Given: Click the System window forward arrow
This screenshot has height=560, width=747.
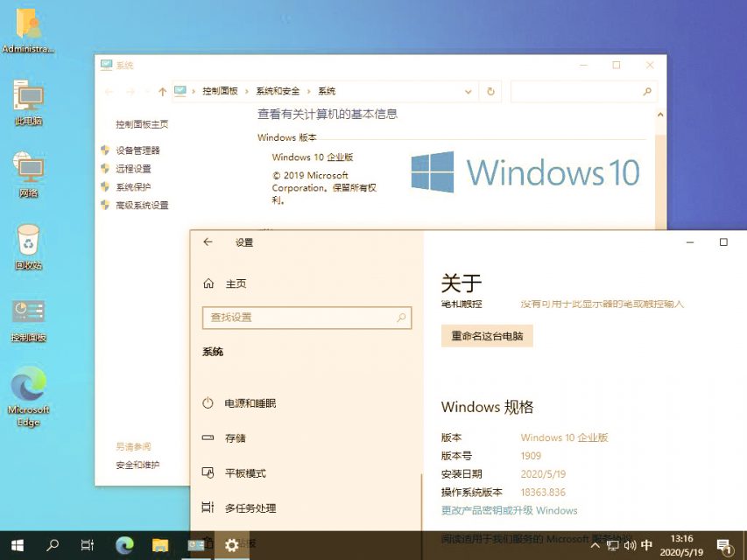Looking at the screenshot, I should click(x=130, y=91).
